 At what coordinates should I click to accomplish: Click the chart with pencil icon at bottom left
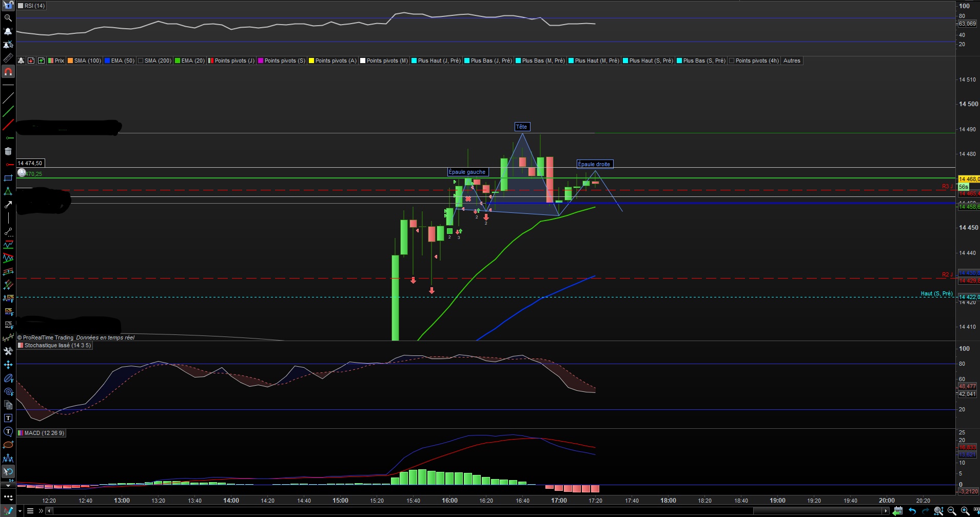pos(8,511)
